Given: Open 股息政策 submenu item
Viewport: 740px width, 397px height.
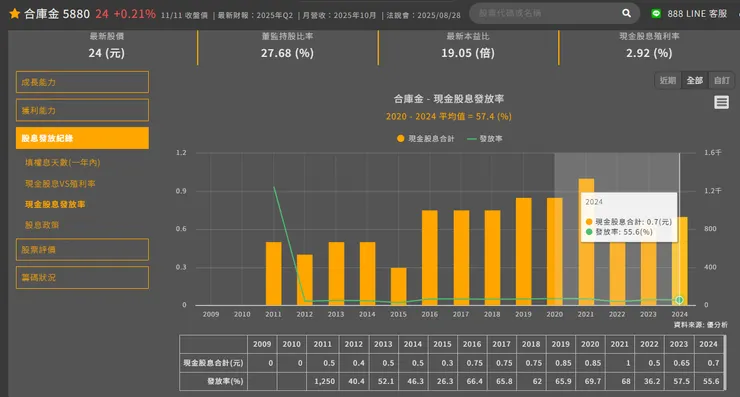Looking at the screenshot, I should (x=42, y=225).
